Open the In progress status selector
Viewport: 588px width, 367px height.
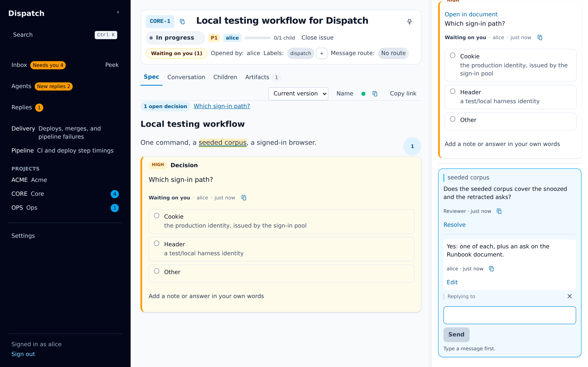[175, 38]
